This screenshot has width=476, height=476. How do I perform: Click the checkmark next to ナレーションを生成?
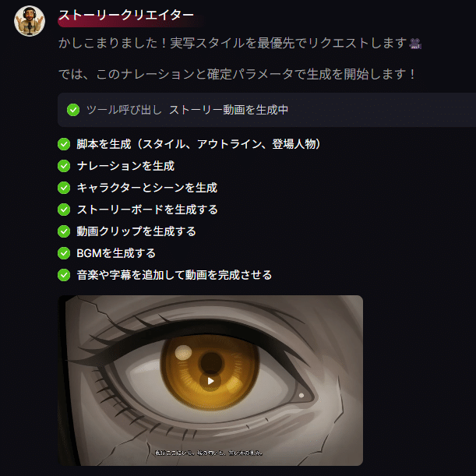tap(64, 166)
